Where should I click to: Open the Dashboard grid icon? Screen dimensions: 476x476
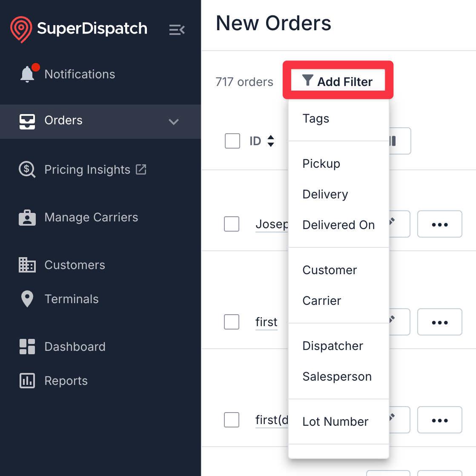27,347
